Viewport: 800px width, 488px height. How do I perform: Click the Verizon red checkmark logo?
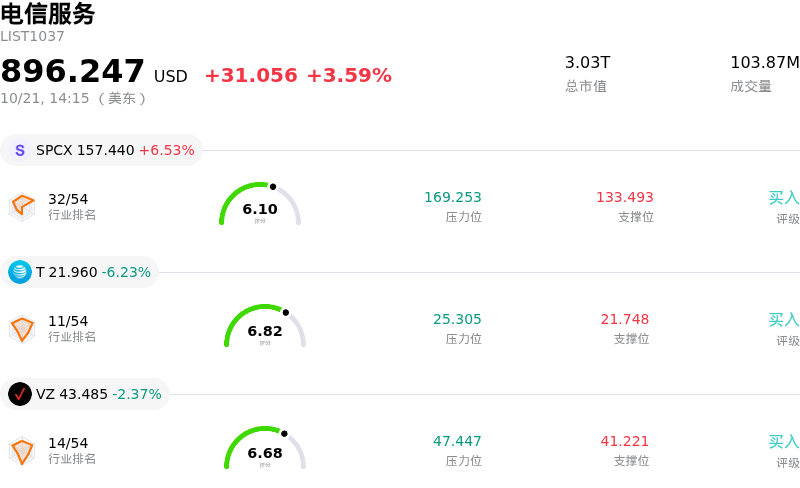20,394
